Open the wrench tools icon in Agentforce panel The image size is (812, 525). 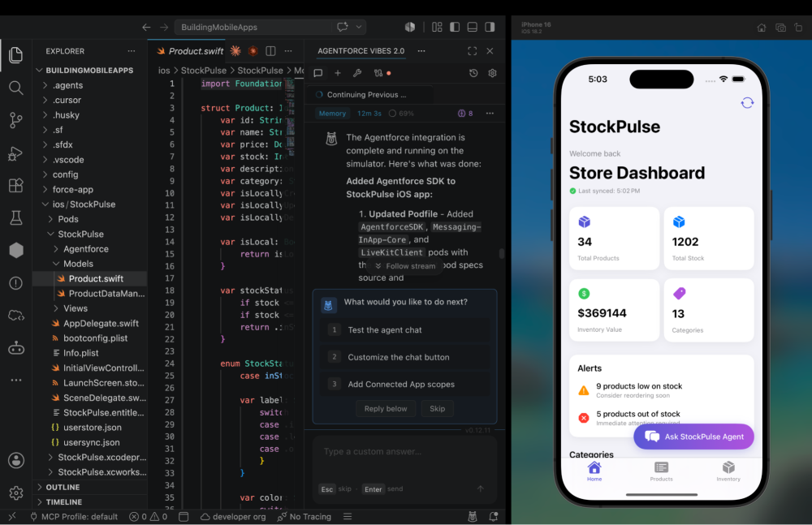click(x=357, y=73)
